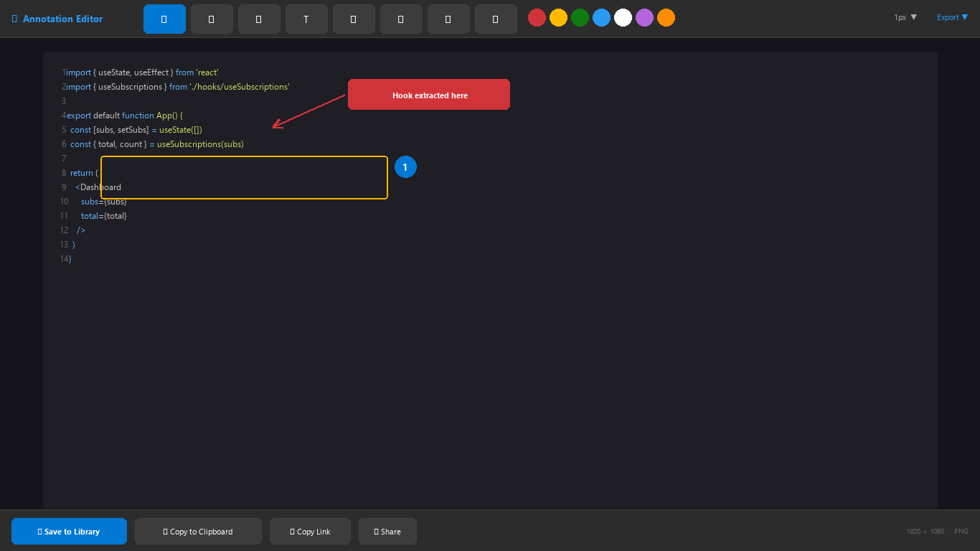Click the '1920 × 1080 · PNG' status text
Image resolution: width=980 pixels, height=551 pixels.
tap(938, 532)
